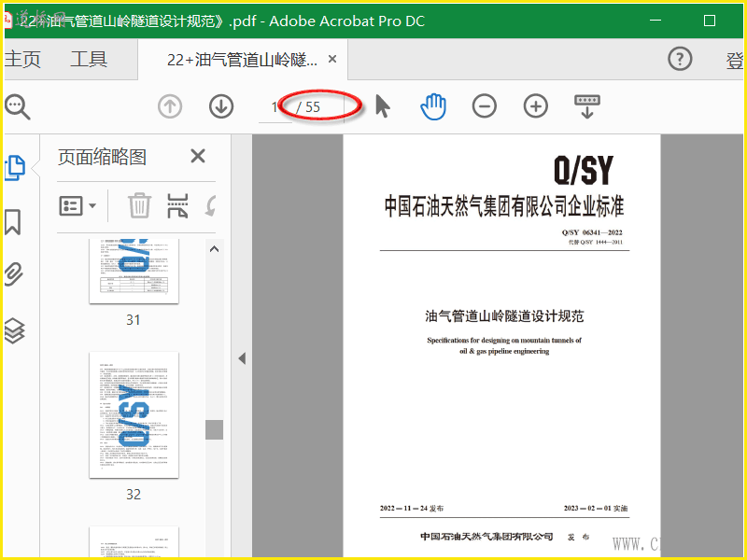
Task: Click page label 32 under thumbnail
Action: pos(134,495)
